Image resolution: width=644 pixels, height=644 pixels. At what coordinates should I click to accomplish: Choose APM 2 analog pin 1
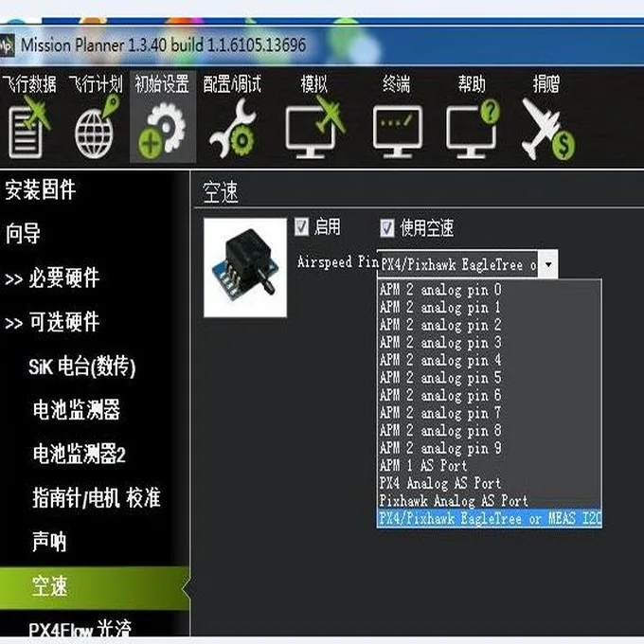(x=490, y=308)
